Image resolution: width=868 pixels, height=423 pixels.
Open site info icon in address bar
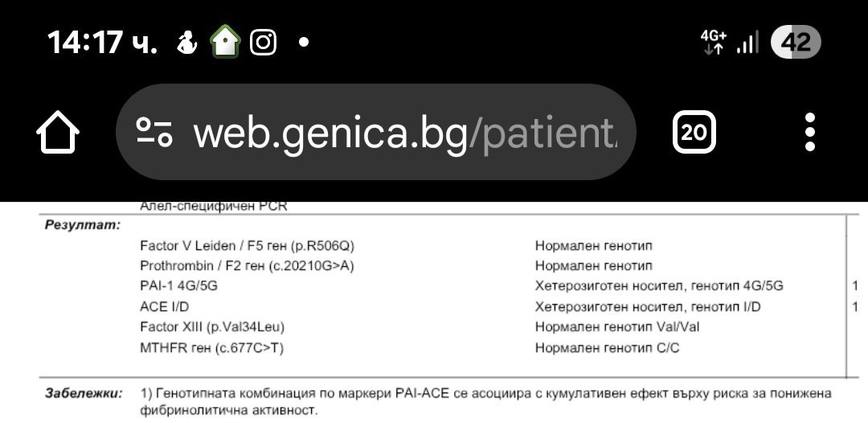tap(154, 133)
